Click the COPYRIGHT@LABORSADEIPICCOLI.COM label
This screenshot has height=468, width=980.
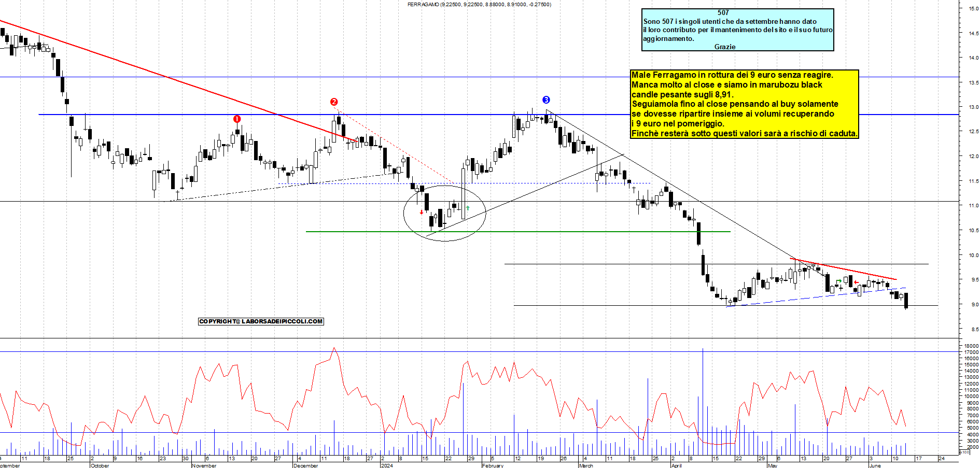[x=261, y=321]
